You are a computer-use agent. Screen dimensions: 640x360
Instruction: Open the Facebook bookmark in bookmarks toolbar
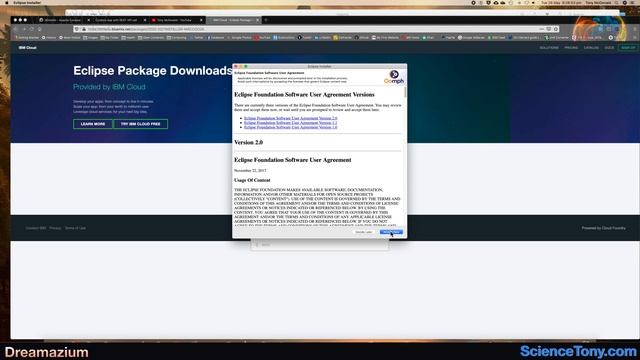(216, 38)
